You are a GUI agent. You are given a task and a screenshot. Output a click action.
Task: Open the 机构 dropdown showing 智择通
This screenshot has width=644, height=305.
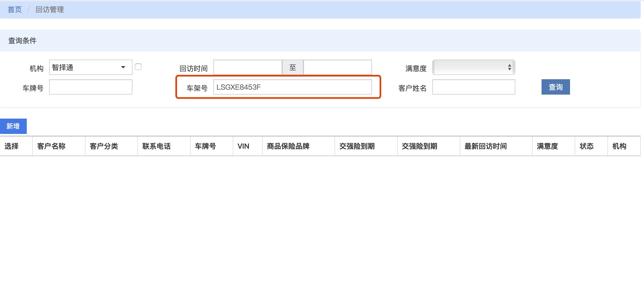tap(90, 67)
